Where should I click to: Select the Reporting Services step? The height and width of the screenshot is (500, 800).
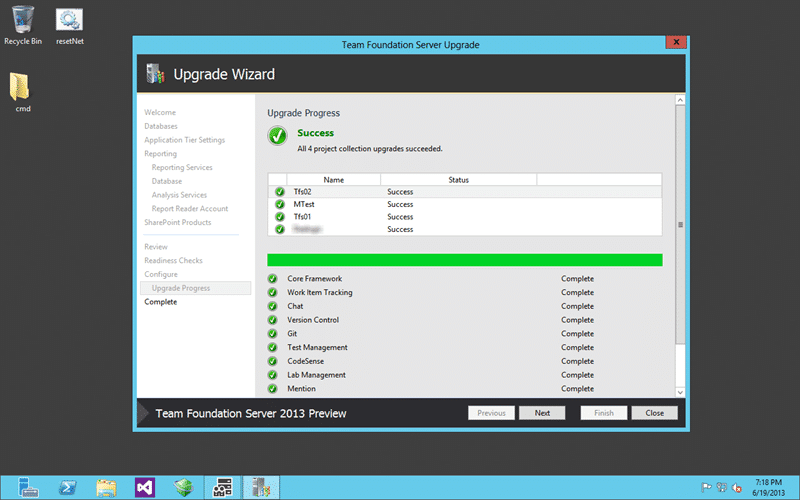tap(182, 167)
